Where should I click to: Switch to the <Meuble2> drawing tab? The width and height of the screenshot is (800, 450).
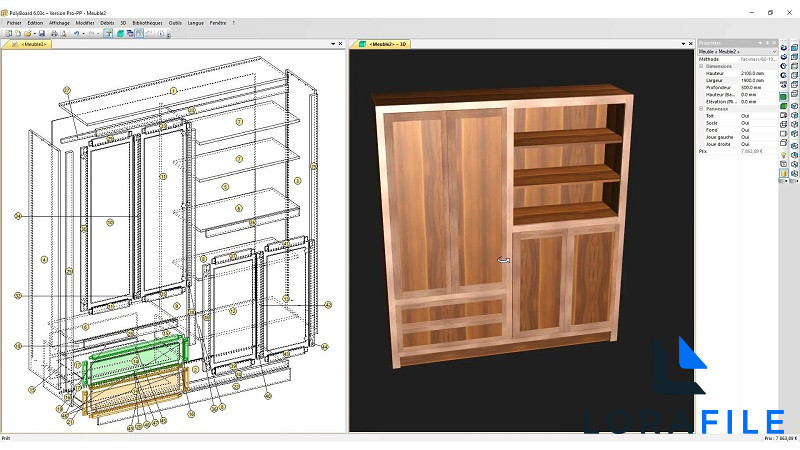point(30,44)
